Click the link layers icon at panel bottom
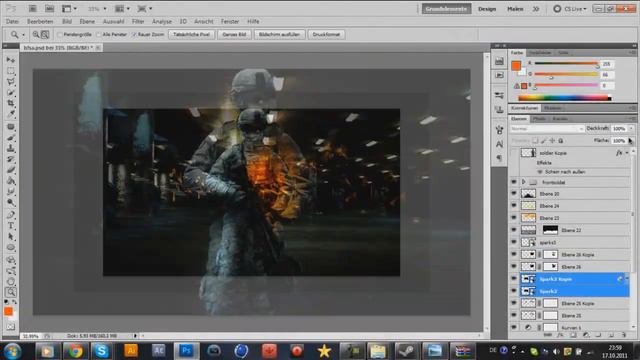The height and width of the screenshot is (360, 640). 548,335
